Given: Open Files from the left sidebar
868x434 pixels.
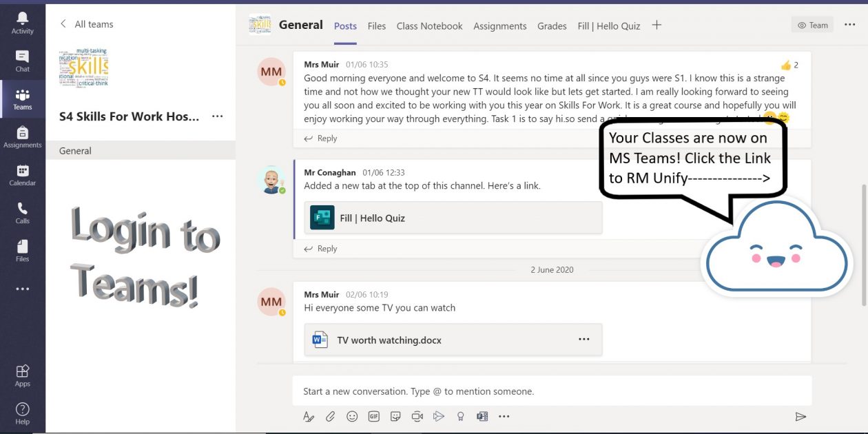Looking at the screenshot, I should click(22, 251).
